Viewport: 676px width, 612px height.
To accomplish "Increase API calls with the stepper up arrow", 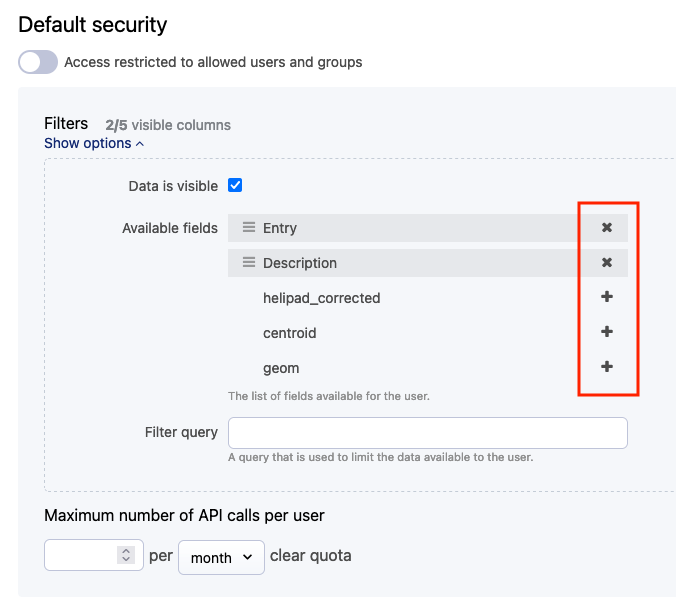I will coord(125,551).
